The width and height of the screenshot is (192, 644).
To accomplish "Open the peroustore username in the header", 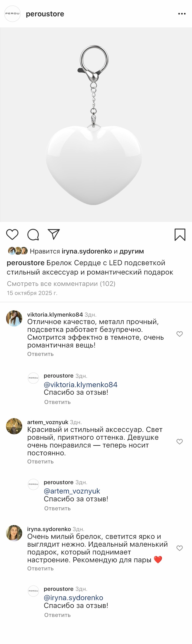I will pyautogui.click(x=45, y=14).
